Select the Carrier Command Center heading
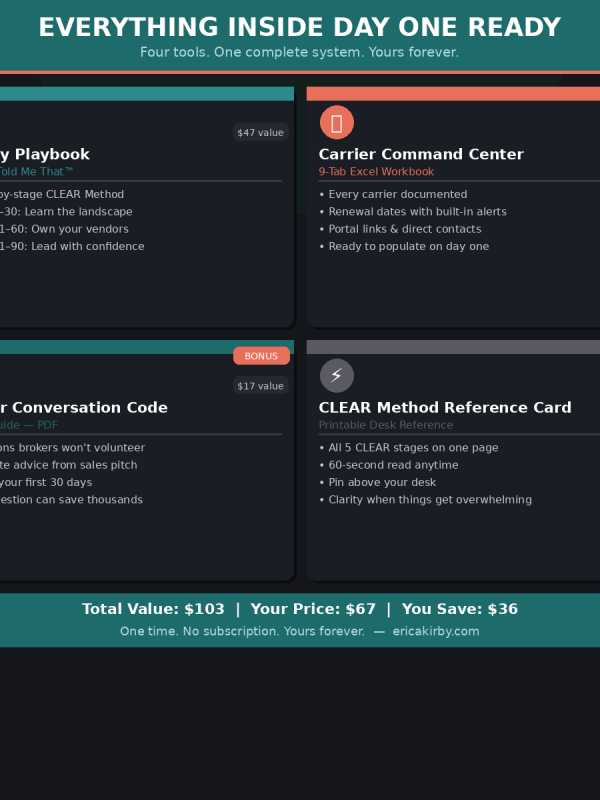The width and height of the screenshot is (600, 800). click(x=421, y=154)
